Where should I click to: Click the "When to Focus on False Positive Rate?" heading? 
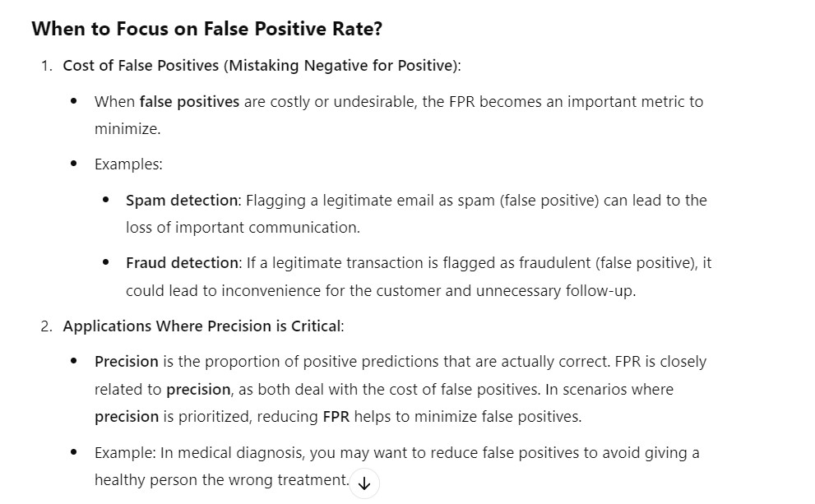[206, 29]
